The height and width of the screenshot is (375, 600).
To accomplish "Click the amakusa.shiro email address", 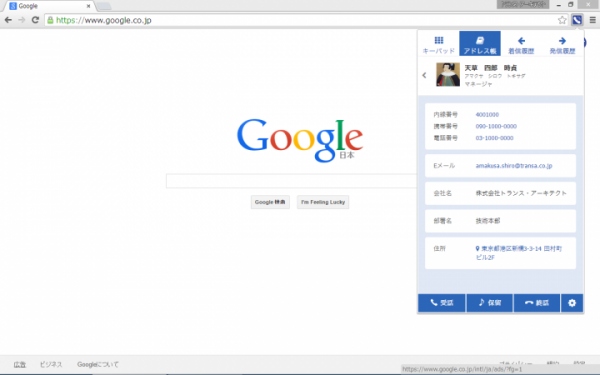I will pyautogui.click(x=514, y=166).
